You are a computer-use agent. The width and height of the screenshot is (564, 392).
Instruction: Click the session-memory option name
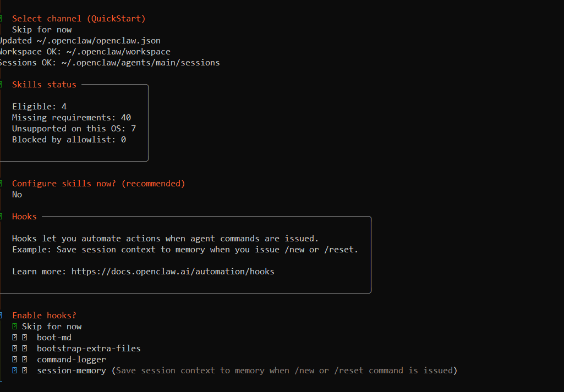tap(72, 371)
